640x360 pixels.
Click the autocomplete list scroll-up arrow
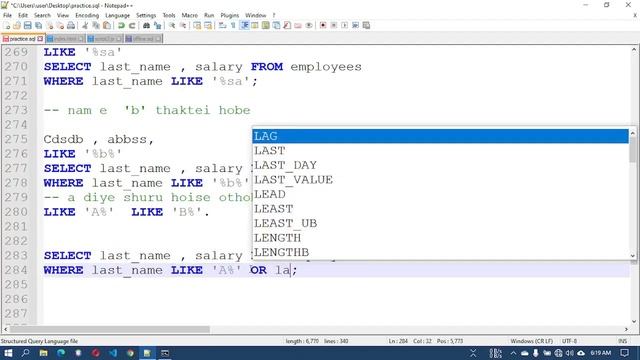(x=633, y=133)
